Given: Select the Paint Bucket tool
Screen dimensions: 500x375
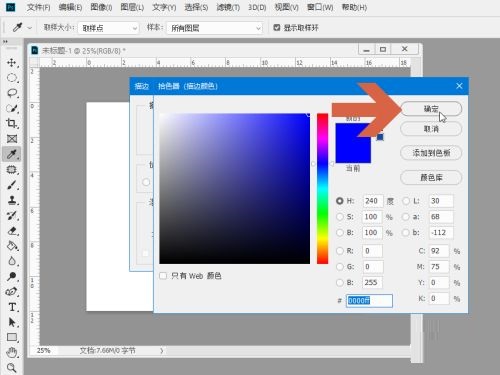Looking at the screenshot, I should click(x=12, y=246).
